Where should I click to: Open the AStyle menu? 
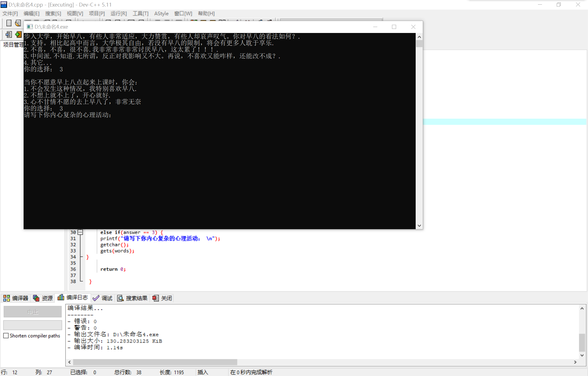pos(161,13)
